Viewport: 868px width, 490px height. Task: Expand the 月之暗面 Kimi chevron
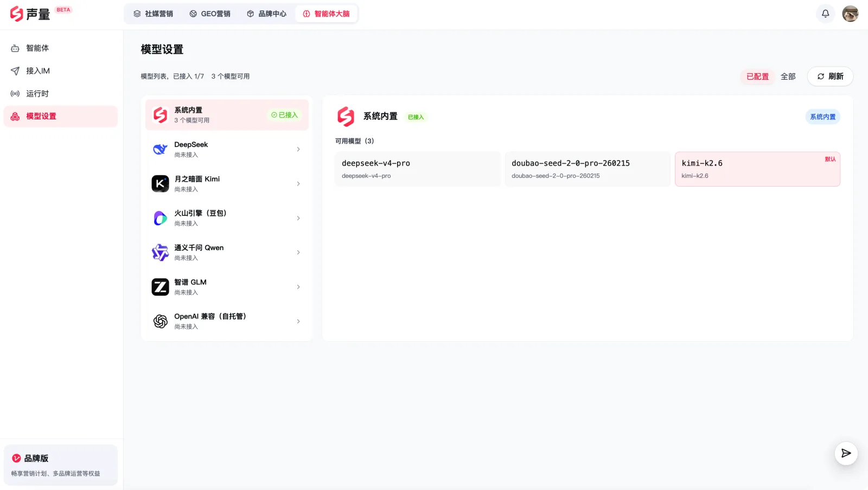coord(298,184)
